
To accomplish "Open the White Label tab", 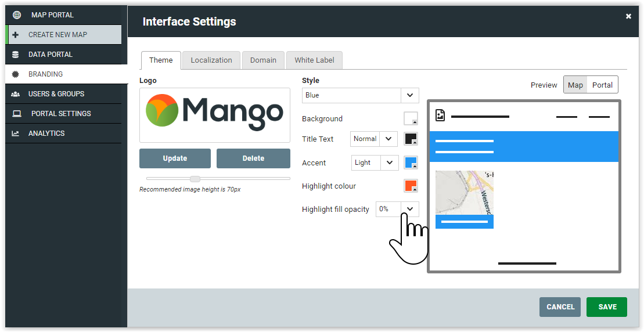I will [314, 60].
